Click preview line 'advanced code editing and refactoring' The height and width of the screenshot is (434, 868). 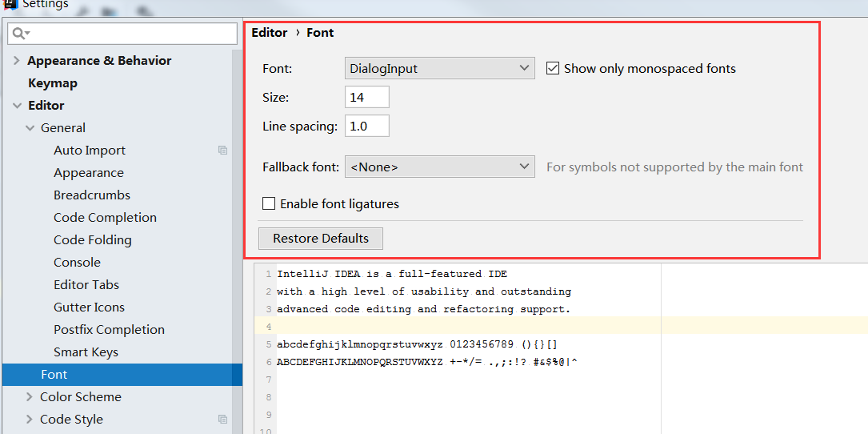tap(423, 309)
